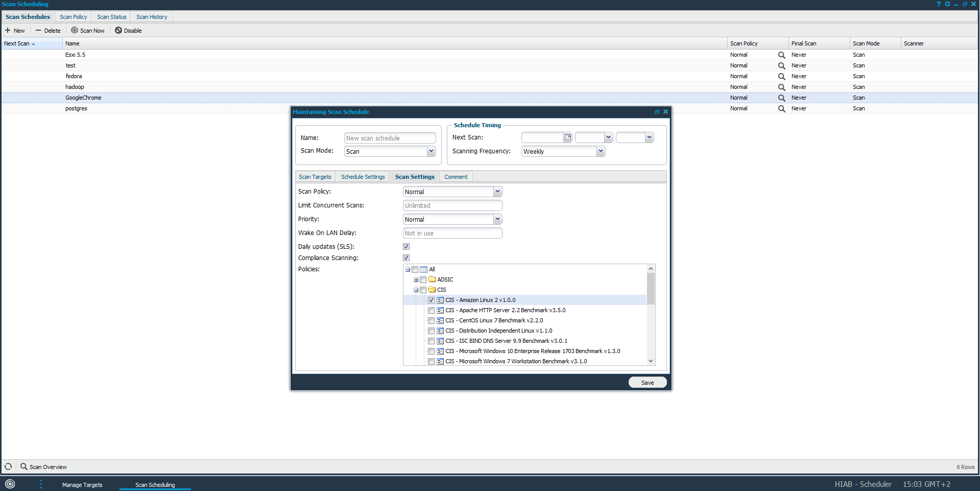980x491 pixels.
Task: Click the New plus icon
Action: pyautogui.click(x=8, y=31)
